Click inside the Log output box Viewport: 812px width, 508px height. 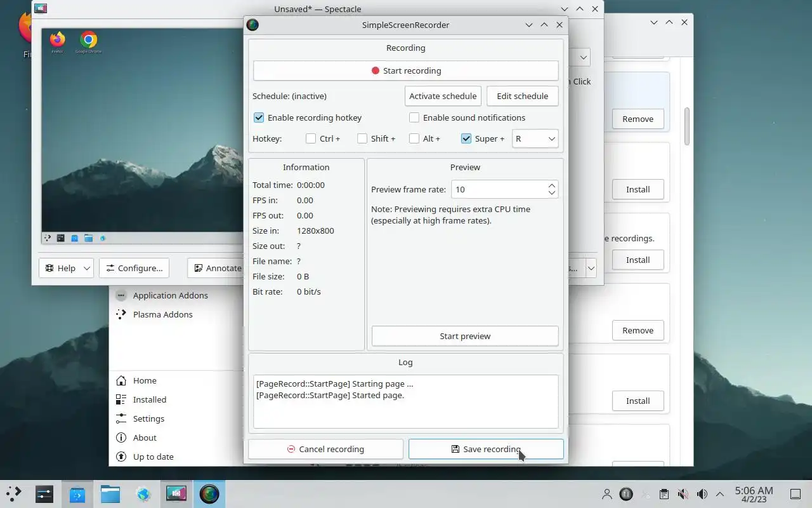click(405, 401)
